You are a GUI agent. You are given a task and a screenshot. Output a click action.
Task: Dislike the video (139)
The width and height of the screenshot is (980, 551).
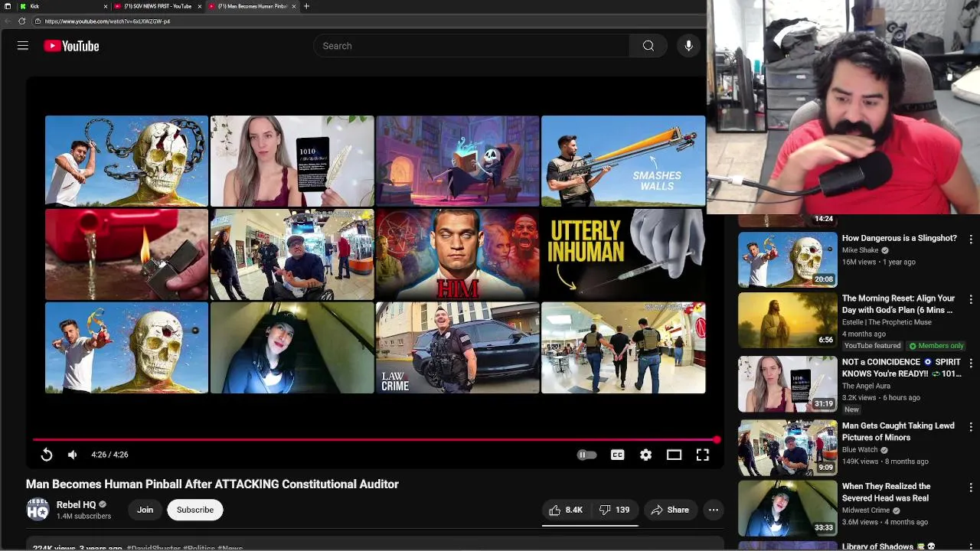coord(615,510)
